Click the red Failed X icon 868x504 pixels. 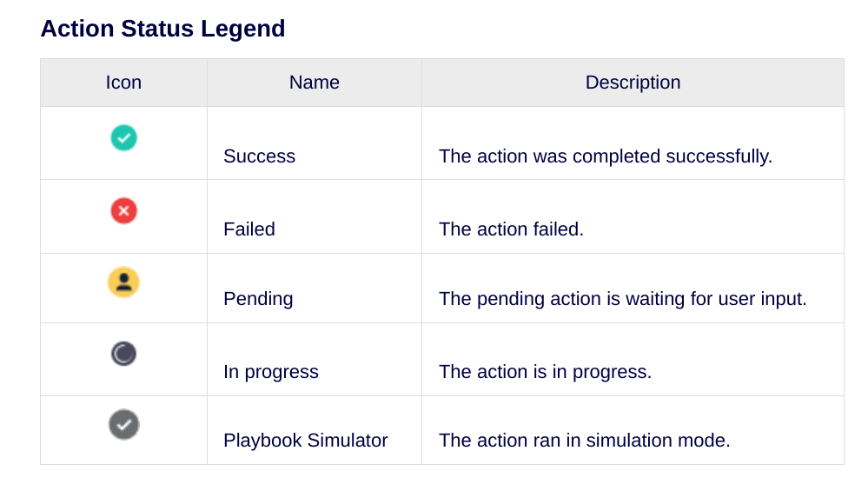(123, 210)
